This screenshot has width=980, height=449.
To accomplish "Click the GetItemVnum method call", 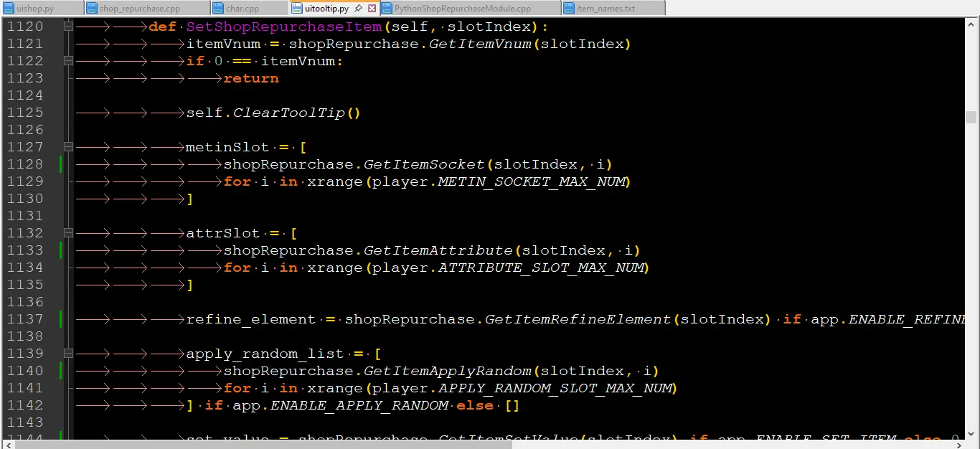I will point(480,44).
